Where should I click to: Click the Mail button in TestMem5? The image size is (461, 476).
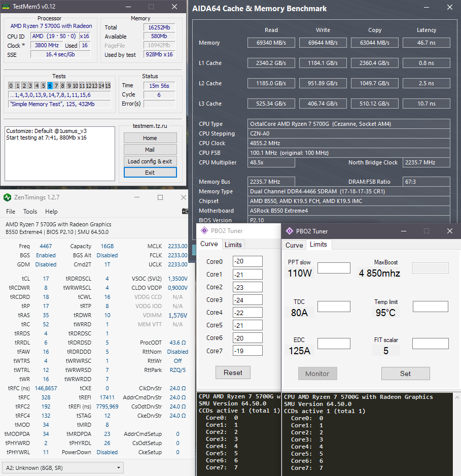[150, 150]
